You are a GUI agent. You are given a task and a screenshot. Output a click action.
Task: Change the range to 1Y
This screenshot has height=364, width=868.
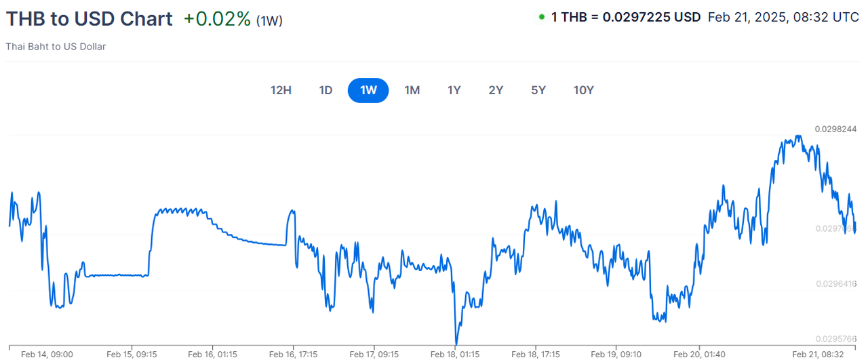454,91
